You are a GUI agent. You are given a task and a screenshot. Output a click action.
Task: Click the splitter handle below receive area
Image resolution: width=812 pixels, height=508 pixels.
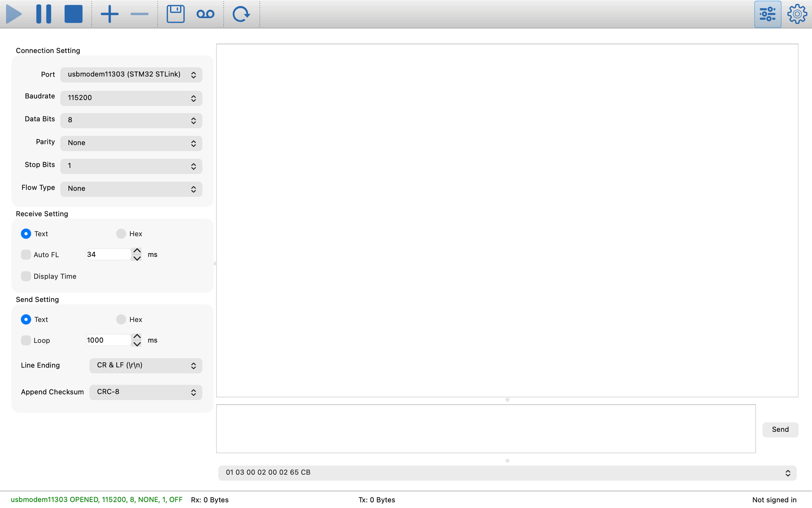[x=507, y=400]
